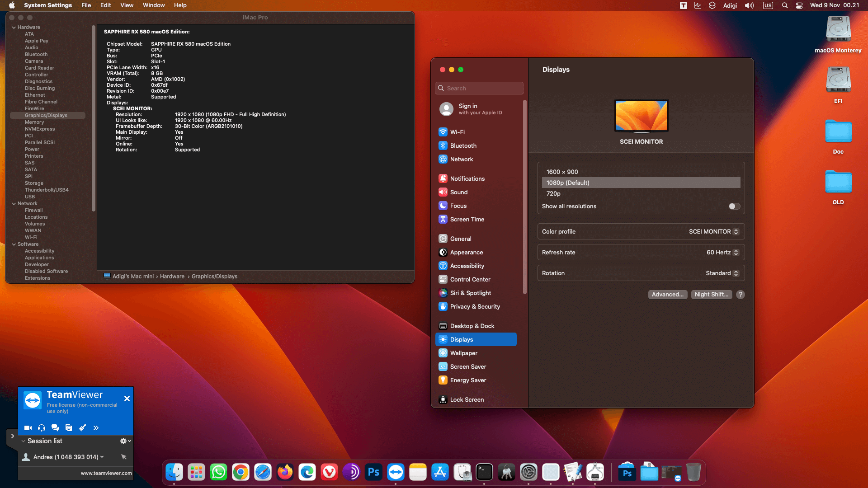This screenshot has width=868, height=488.
Task: Open Photoshop from the Dock
Action: coord(373,472)
